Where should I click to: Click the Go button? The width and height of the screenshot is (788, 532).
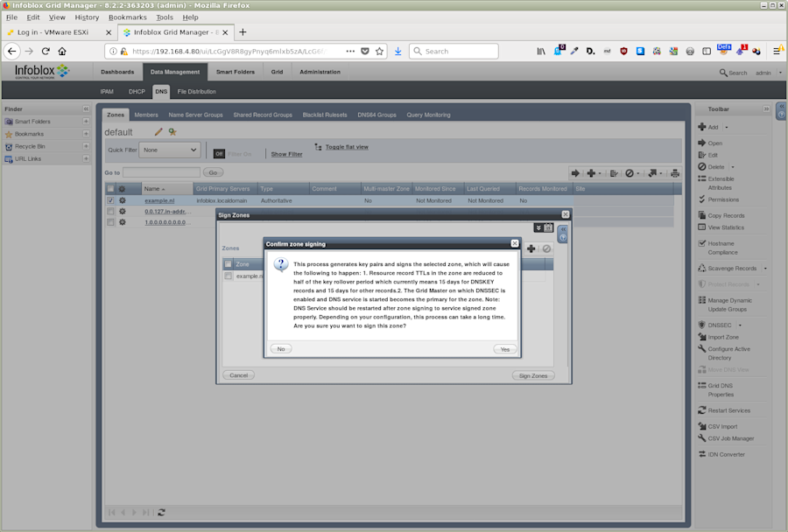213,172
